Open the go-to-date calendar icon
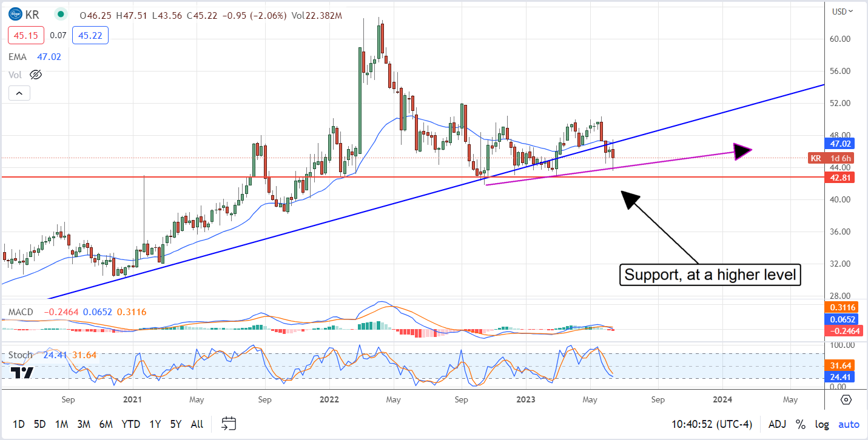The image size is (868, 440). tap(229, 424)
